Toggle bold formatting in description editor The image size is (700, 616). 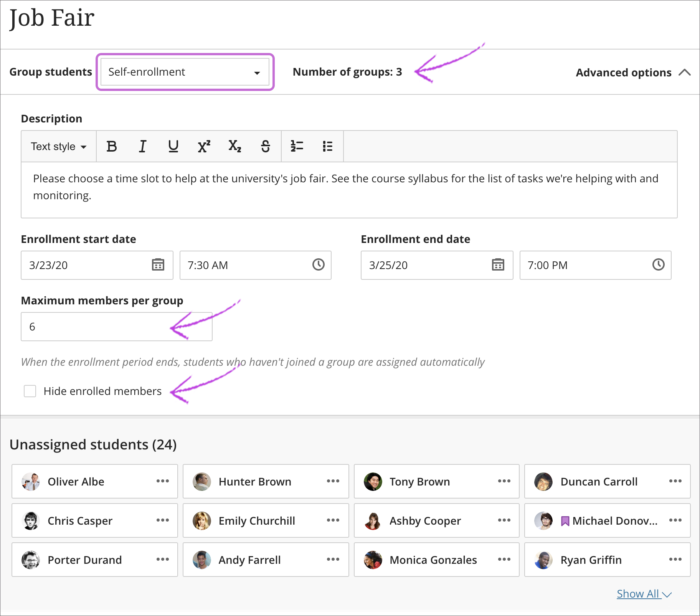pyautogui.click(x=112, y=146)
